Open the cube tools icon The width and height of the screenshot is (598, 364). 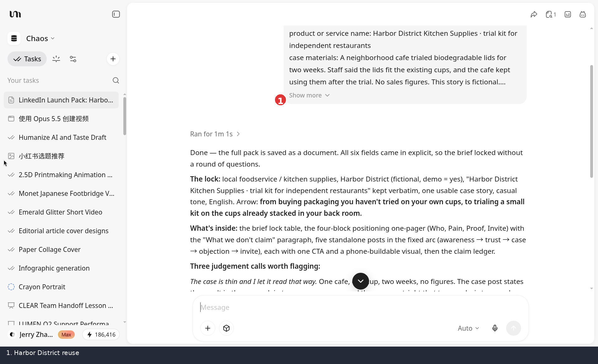(226, 328)
